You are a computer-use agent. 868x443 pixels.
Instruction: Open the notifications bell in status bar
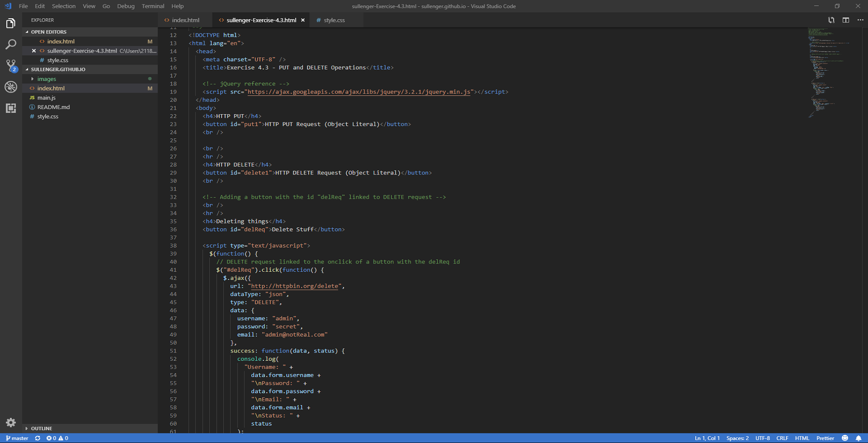click(x=858, y=438)
